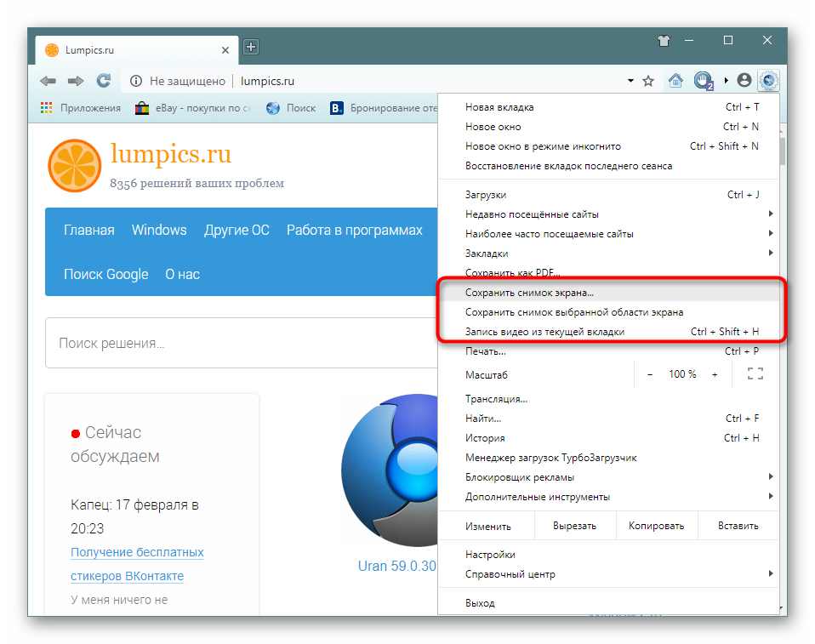Click the home icon in the toolbar
The height and width of the screenshot is (644, 815).
(x=675, y=81)
